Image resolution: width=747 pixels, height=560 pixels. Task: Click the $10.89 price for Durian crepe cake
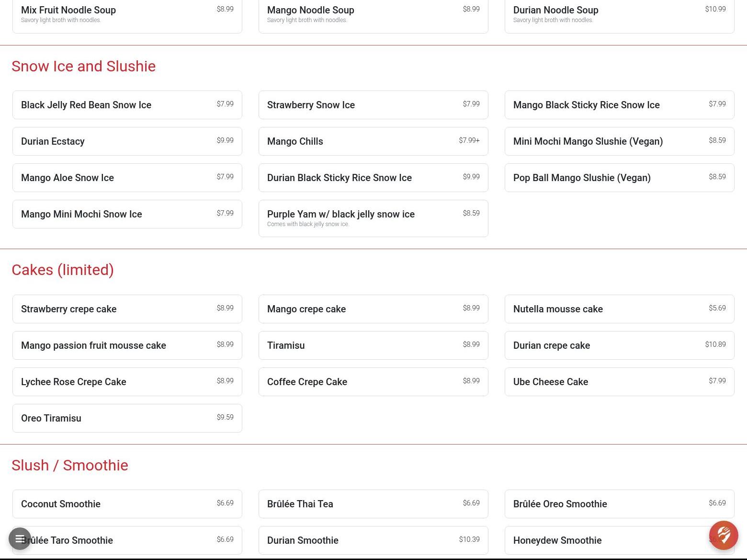click(715, 344)
